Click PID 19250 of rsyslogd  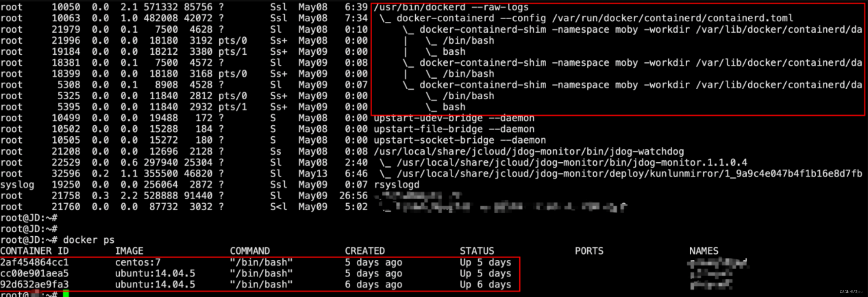pyautogui.click(x=66, y=185)
